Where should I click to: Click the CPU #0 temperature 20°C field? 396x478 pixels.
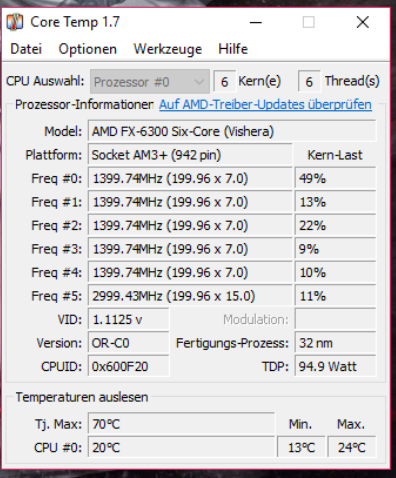pos(181,447)
